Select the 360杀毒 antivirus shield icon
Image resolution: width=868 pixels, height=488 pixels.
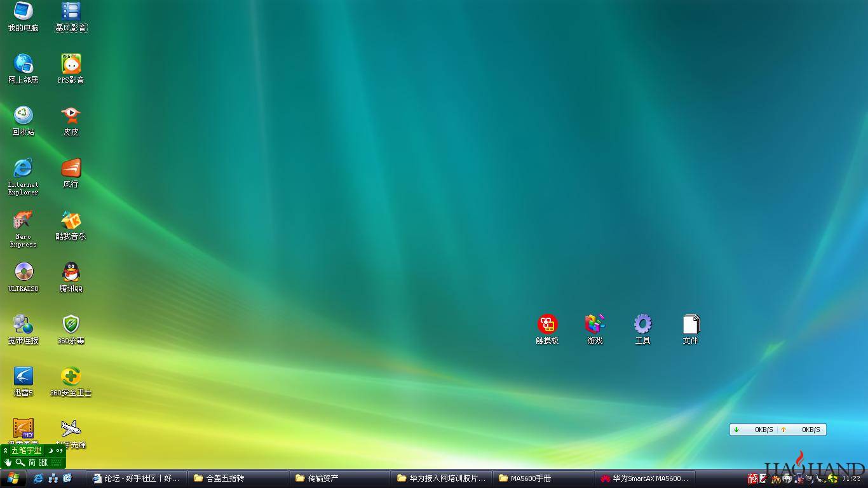click(x=71, y=330)
